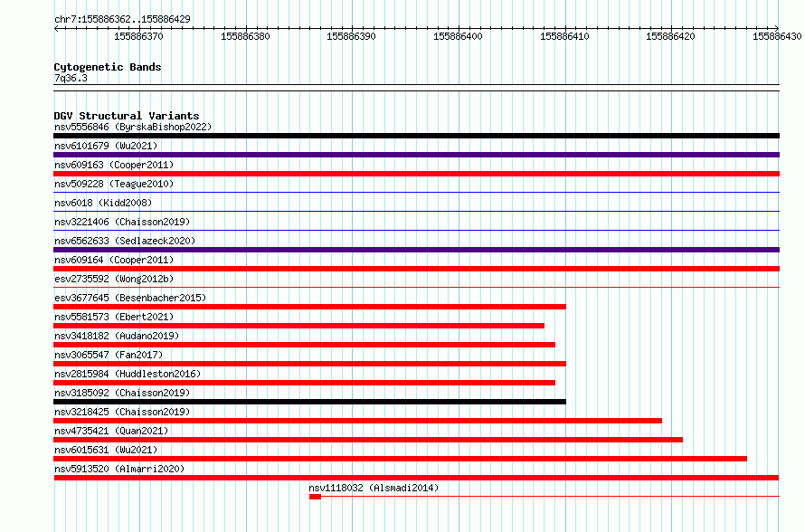Select the red nsv4735421 variant bar
This screenshot has height=532, width=805.
point(368,440)
